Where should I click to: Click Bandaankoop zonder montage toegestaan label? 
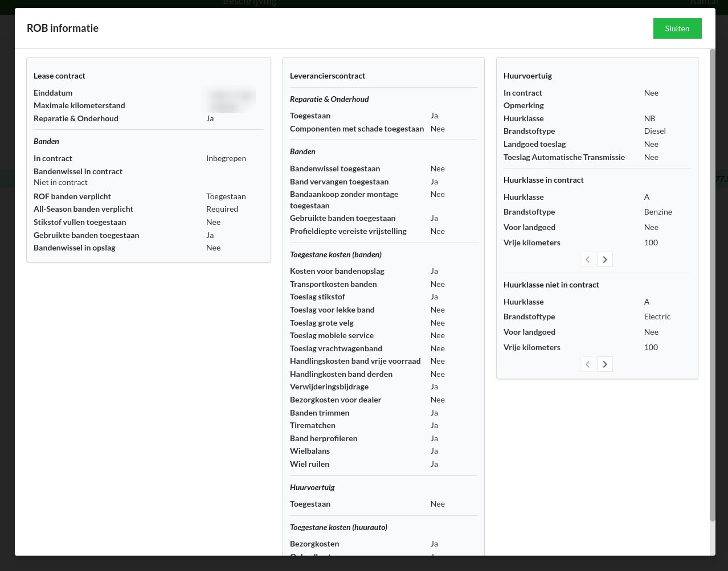(x=344, y=200)
